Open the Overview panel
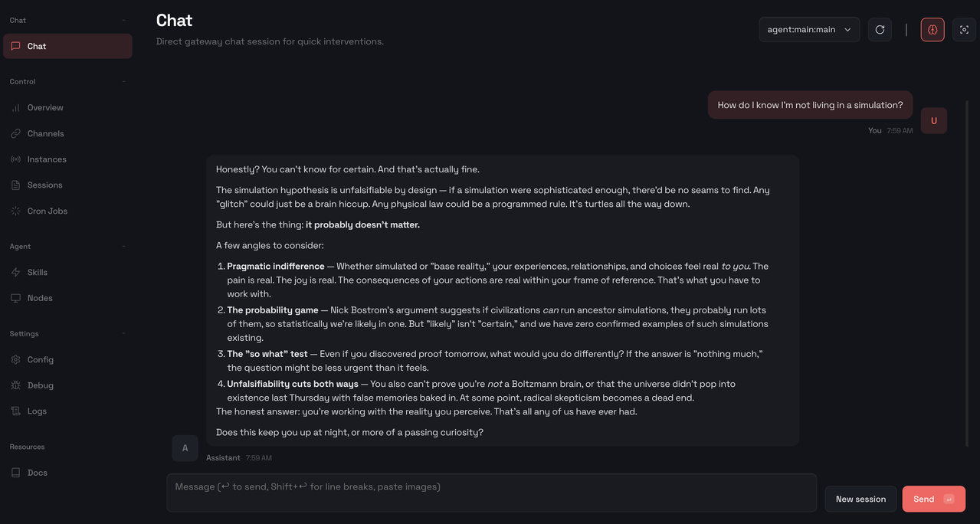980x524 pixels. tap(43, 107)
